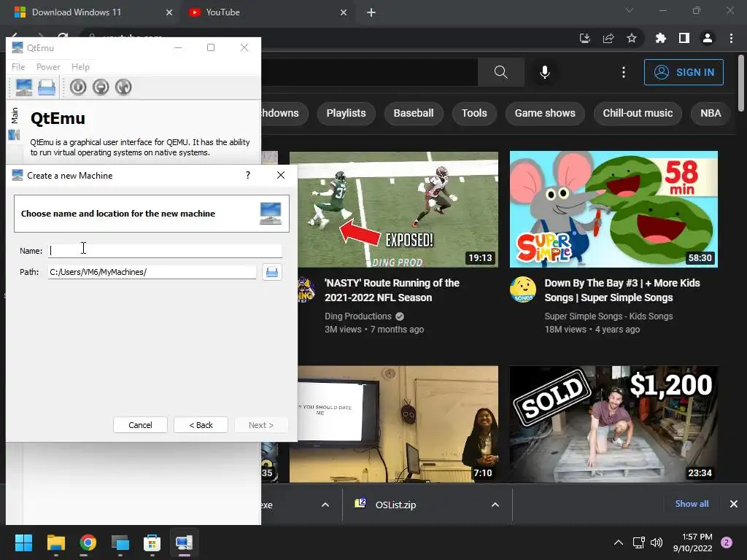Open Google Chrome from the taskbar
This screenshot has height=560, width=747.
point(88,542)
